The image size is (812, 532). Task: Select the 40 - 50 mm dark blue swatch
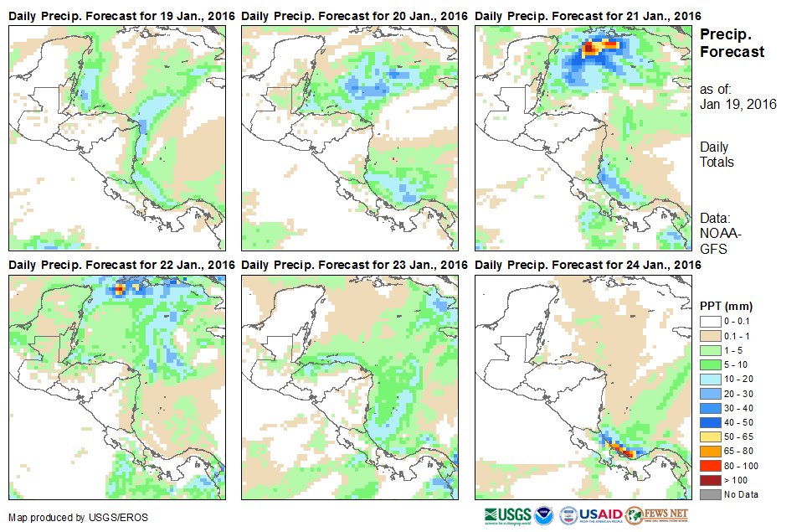tap(711, 422)
